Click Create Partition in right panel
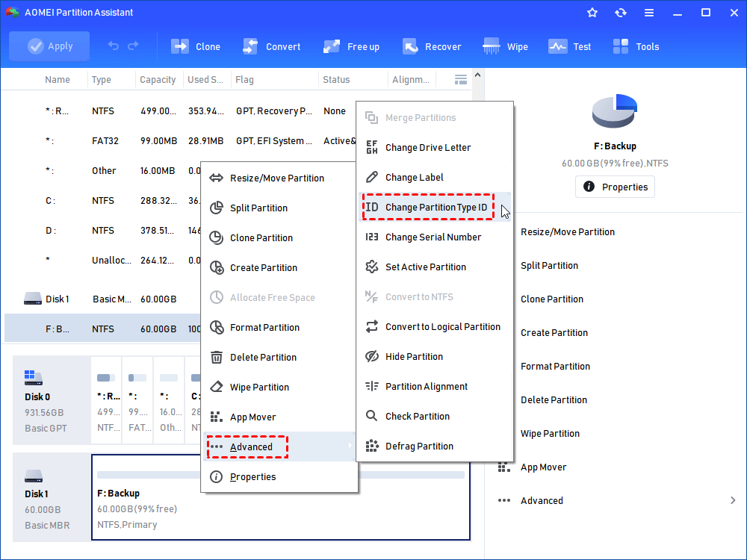747x560 pixels. (x=554, y=333)
